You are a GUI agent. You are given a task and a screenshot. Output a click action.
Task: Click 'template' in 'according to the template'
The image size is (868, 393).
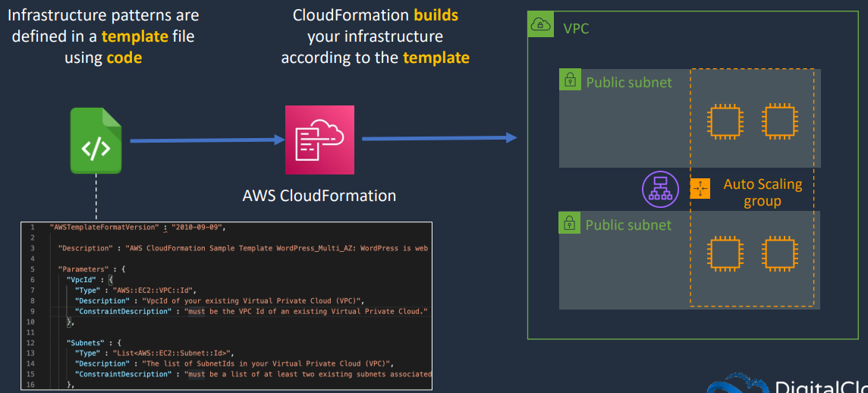click(x=436, y=57)
